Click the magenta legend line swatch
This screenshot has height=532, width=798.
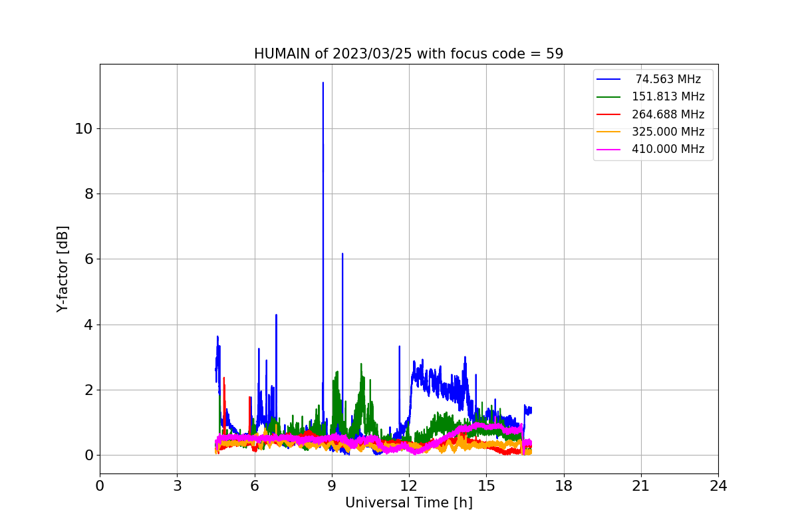(x=609, y=150)
